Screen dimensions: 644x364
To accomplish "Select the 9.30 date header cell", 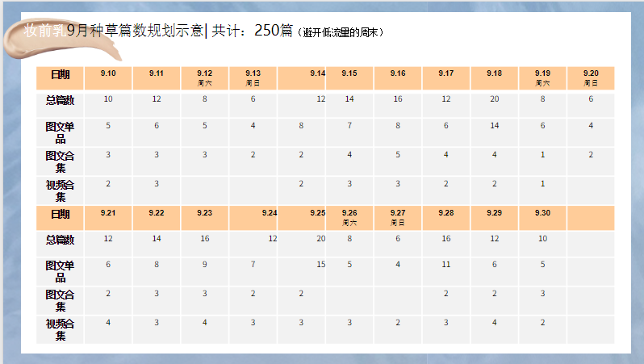I will click(542, 213).
